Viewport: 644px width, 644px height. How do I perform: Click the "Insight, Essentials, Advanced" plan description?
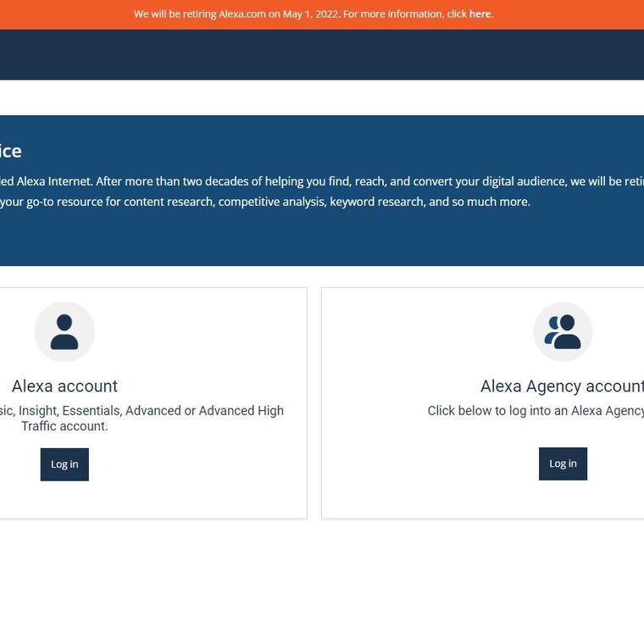(x=144, y=411)
